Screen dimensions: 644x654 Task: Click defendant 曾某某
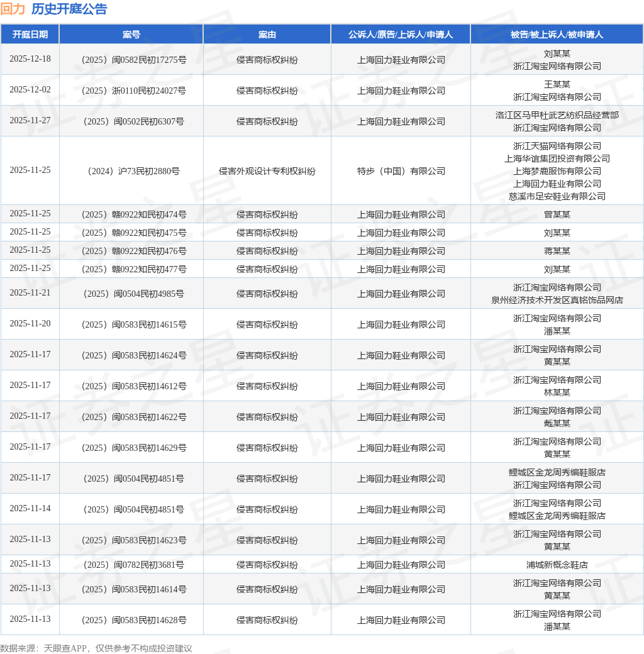coord(557,214)
